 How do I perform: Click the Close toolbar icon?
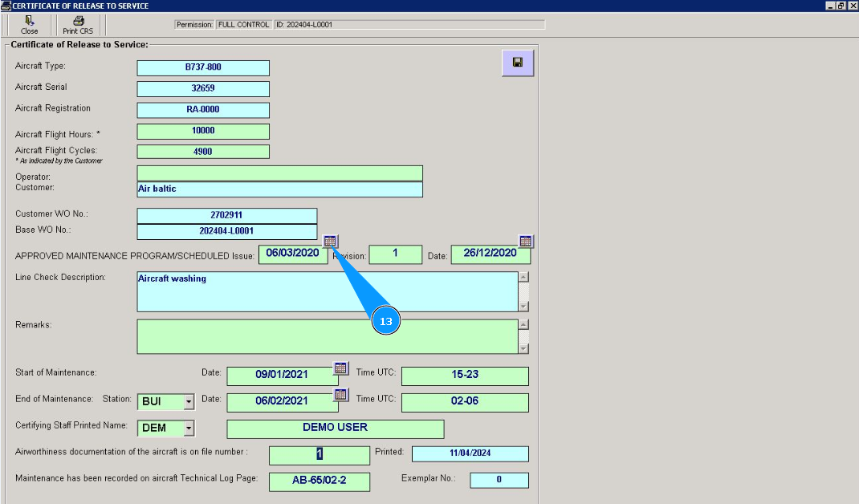pos(30,24)
